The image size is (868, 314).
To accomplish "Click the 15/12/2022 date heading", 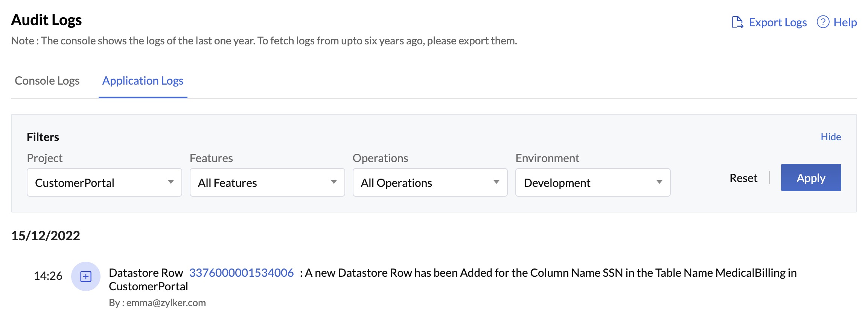I will pos(46,236).
